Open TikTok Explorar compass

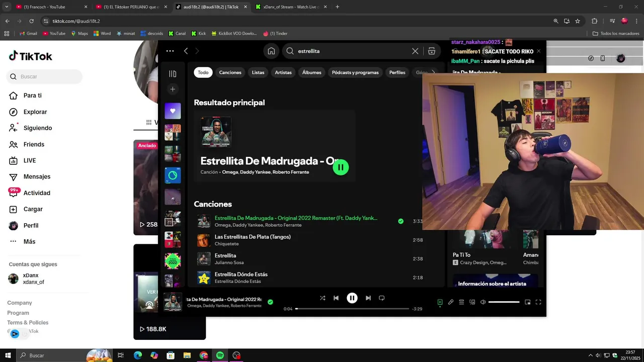[x=28, y=112]
